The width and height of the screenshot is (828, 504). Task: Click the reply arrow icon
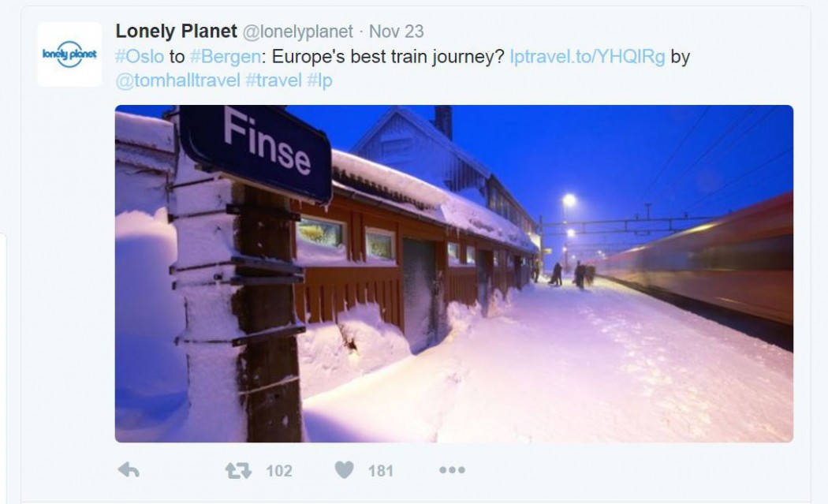tap(129, 469)
